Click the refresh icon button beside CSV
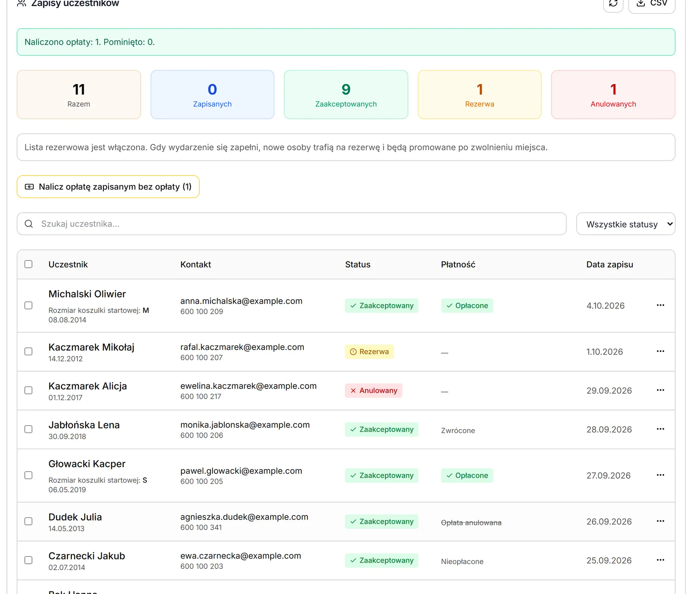The width and height of the screenshot is (700, 594). [613, 3]
